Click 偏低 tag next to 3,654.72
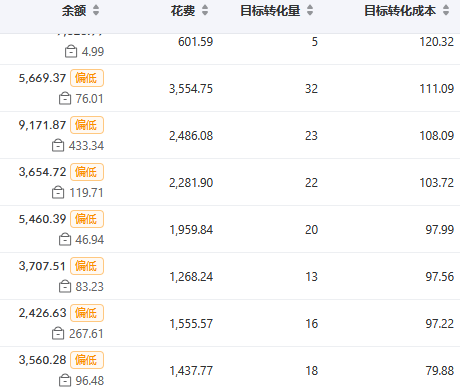Viewport: 460px width, 390px height. click(x=87, y=172)
